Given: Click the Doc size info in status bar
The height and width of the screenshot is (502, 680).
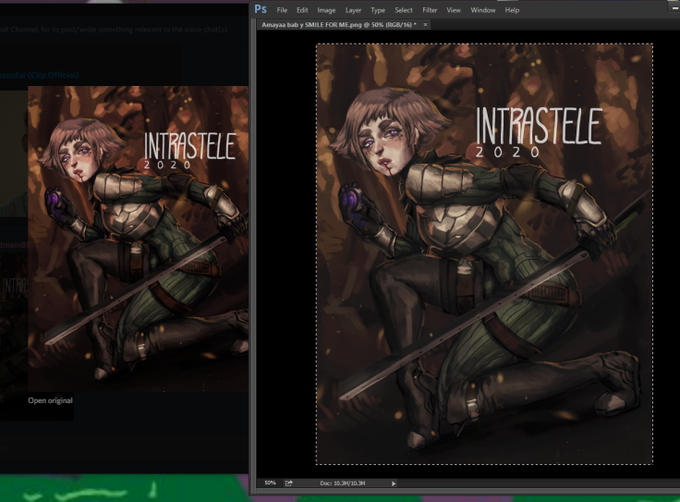Looking at the screenshot, I should [343, 483].
